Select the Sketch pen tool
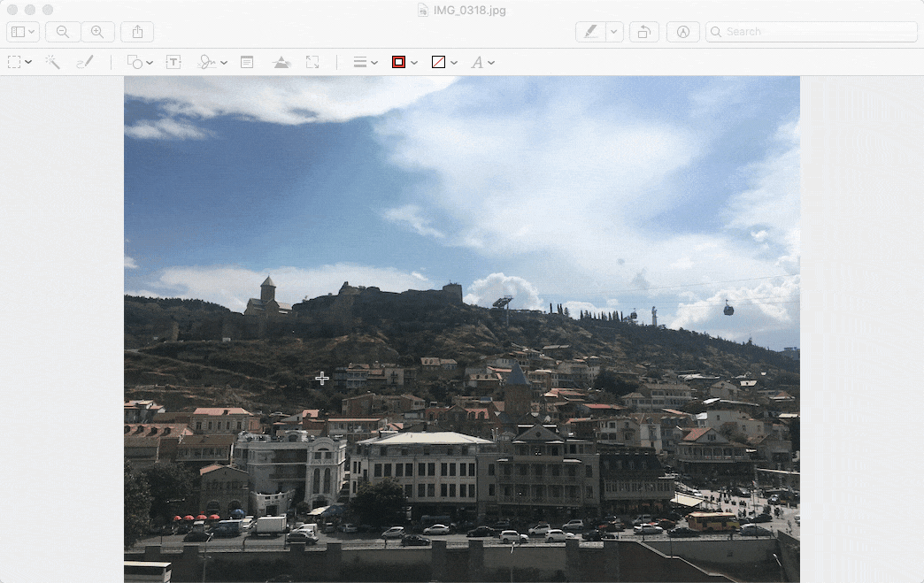The height and width of the screenshot is (583, 924). tap(85, 62)
